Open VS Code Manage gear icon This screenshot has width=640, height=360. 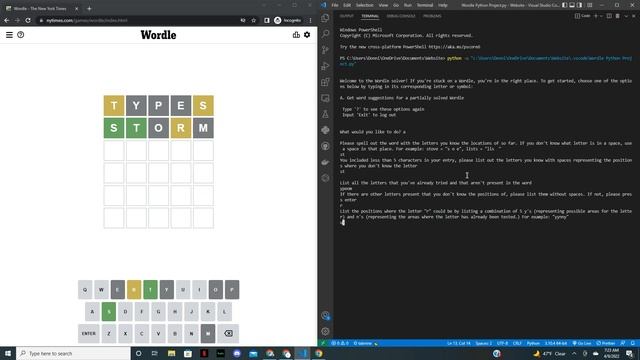point(325,331)
